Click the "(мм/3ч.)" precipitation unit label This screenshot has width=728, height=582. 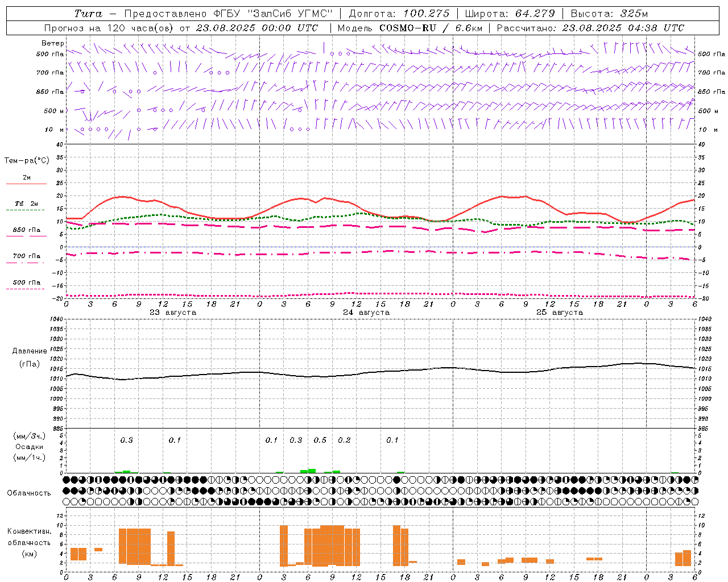(x=30, y=436)
